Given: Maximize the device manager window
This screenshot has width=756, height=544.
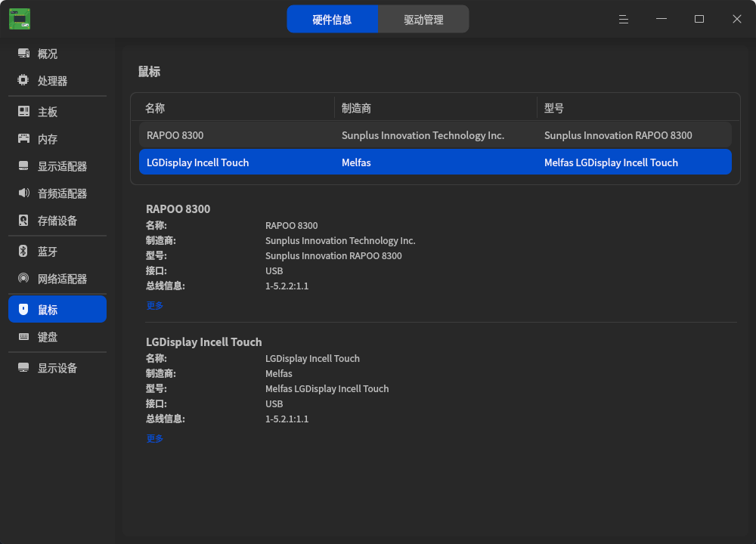Looking at the screenshot, I should pyautogui.click(x=699, y=19).
